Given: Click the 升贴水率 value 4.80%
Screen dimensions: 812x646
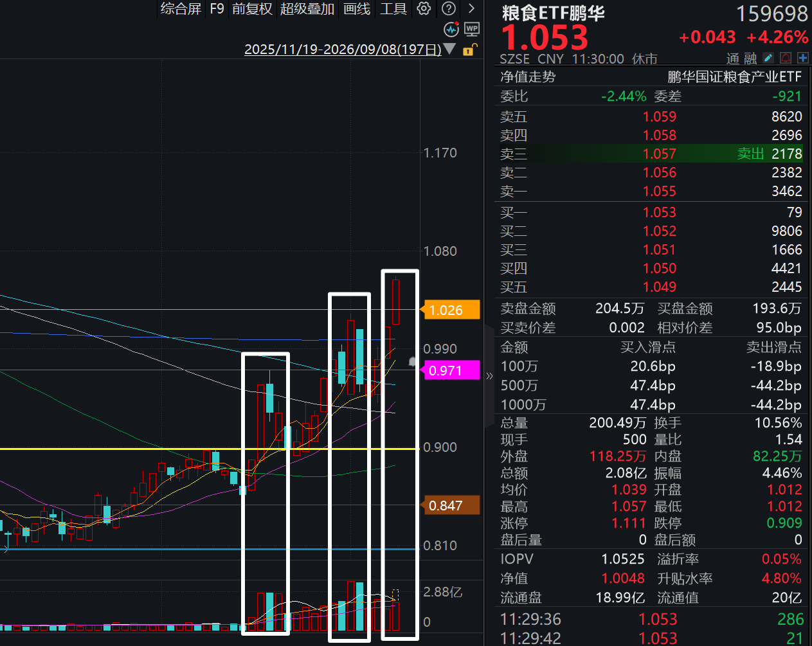Looking at the screenshot, I should (781, 579).
